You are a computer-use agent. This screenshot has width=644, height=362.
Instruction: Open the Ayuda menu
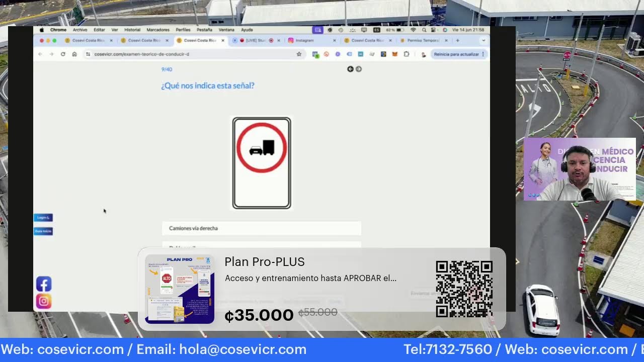[247, 30]
